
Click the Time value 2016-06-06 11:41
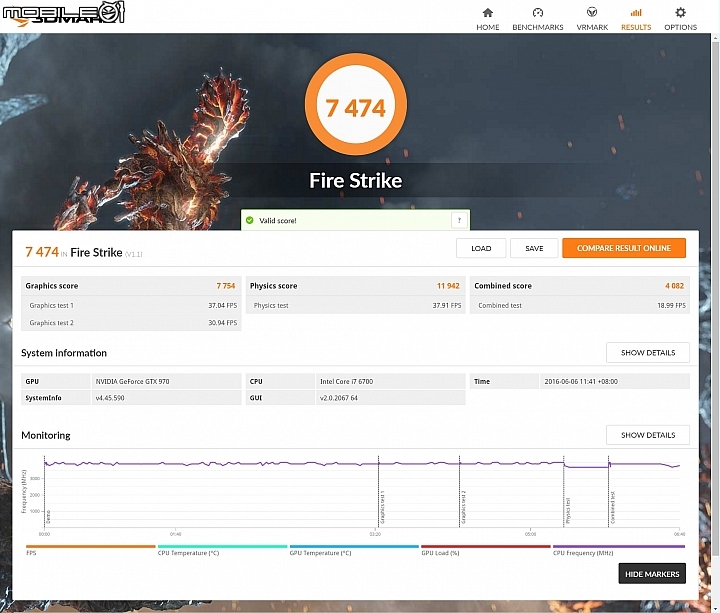pyautogui.click(x=581, y=382)
